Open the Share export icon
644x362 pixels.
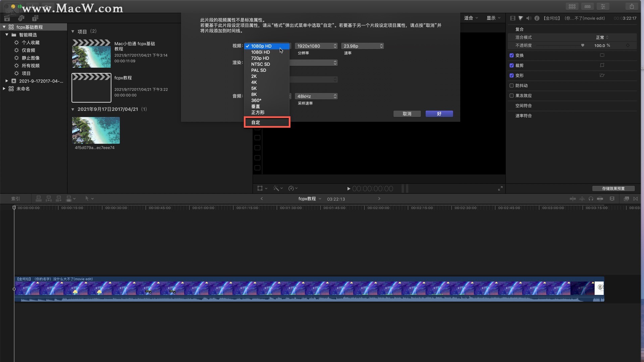pos(632,6)
